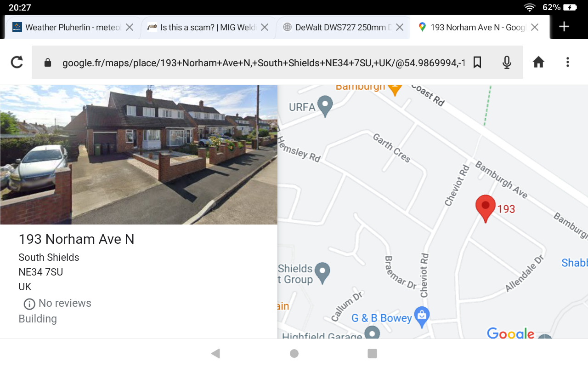Click the reload page icon
Screen dimensions: 588x368
[17, 62]
